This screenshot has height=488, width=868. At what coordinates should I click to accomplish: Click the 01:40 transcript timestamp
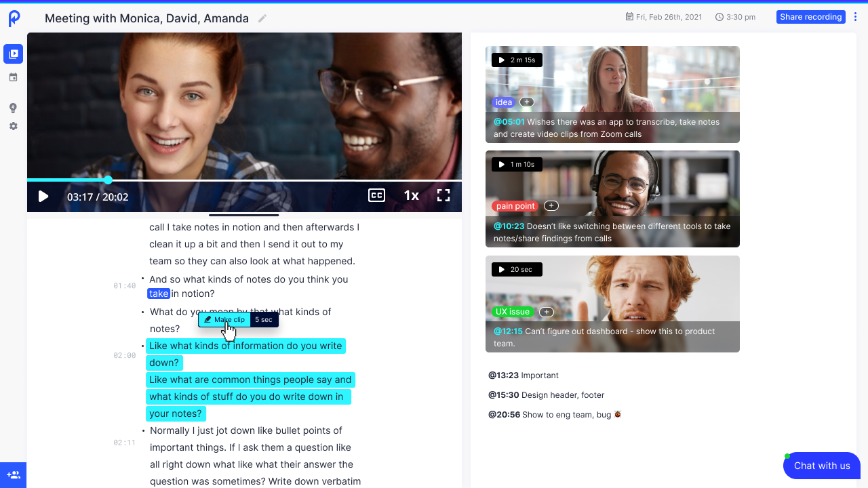click(125, 286)
